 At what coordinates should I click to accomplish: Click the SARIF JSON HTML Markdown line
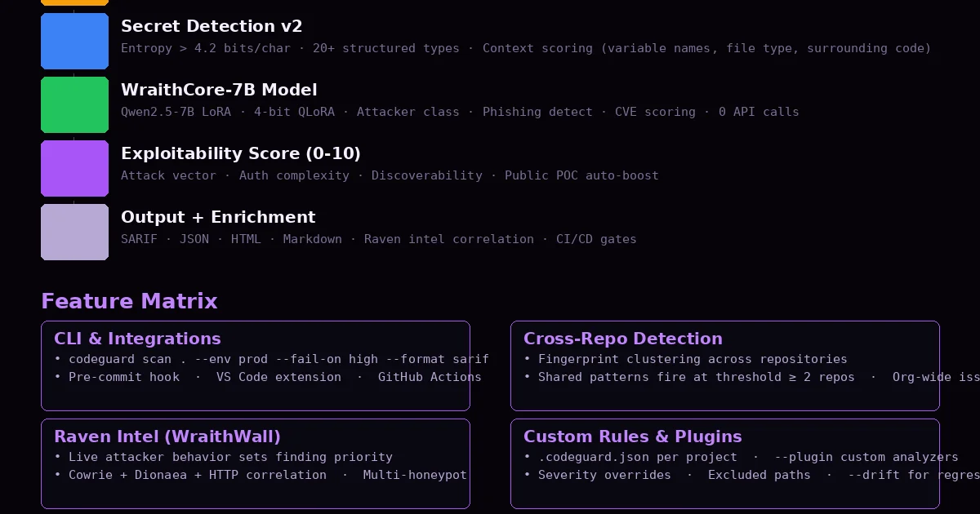[x=379, y=239]
